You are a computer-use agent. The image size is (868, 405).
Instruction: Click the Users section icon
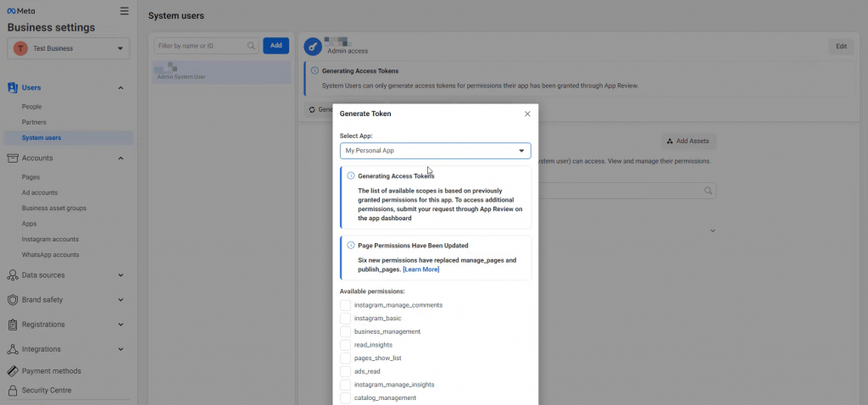(12, 87)
